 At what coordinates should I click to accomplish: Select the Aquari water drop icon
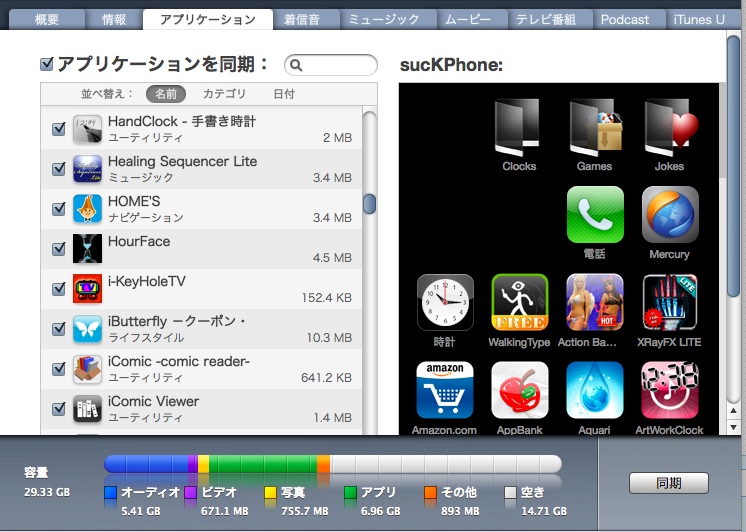[595, 390]
